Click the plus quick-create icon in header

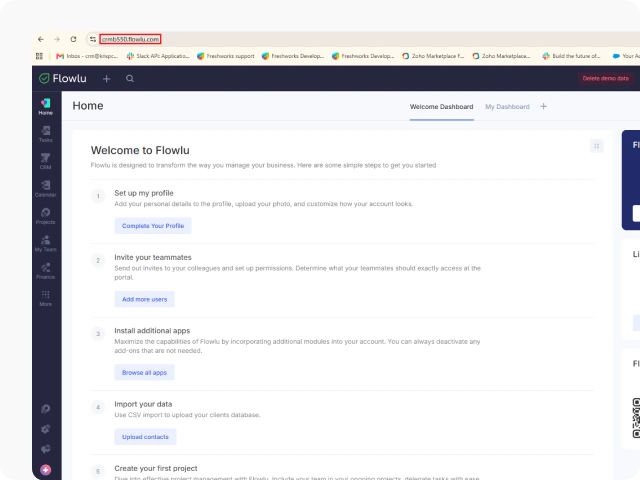[107, 79]
